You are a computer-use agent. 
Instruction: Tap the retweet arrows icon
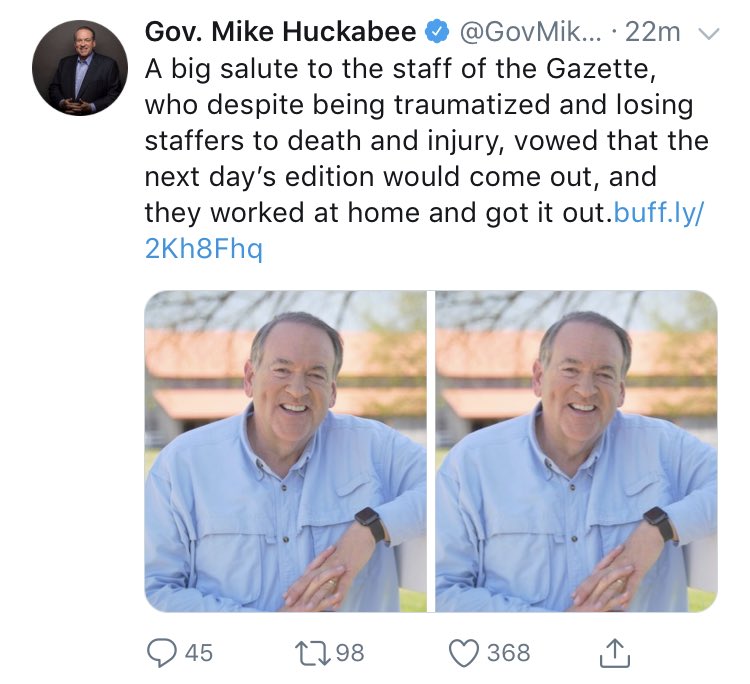[x=312, y=653]
